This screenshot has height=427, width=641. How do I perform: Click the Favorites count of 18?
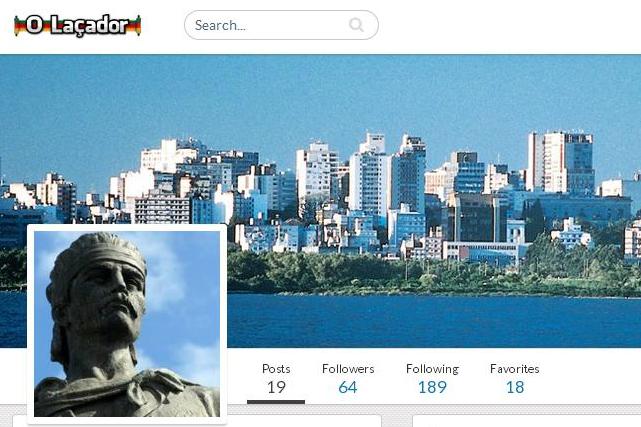[515, 387]
